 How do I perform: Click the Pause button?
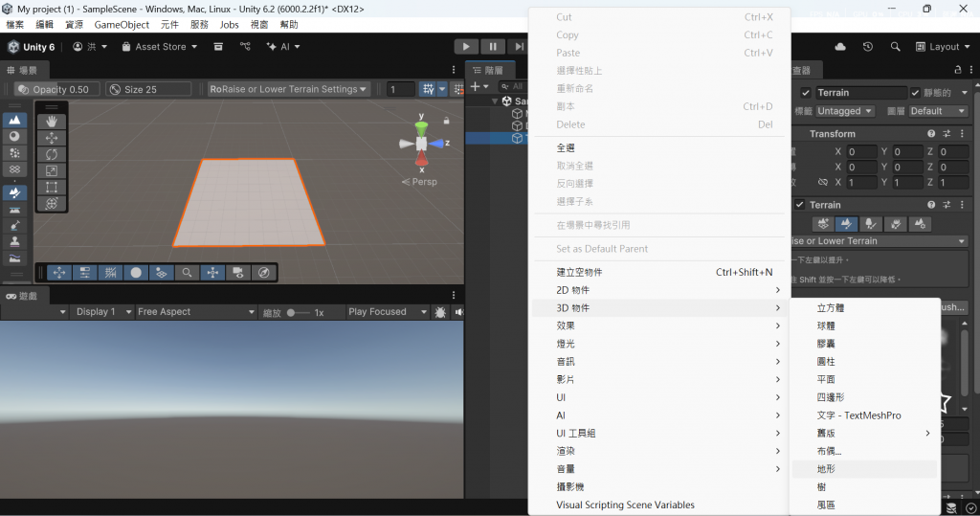[493, 46]
